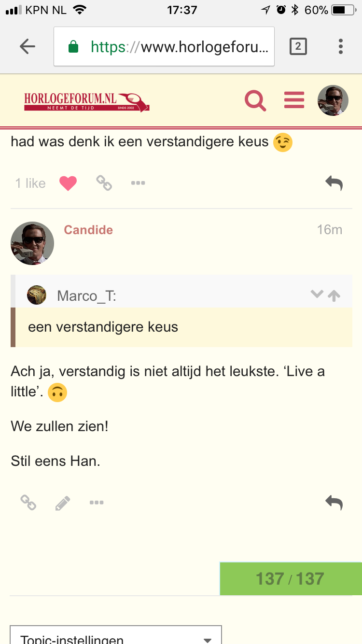Toggle the pink heart like button

pyautogui.click(x=68, y=183)
